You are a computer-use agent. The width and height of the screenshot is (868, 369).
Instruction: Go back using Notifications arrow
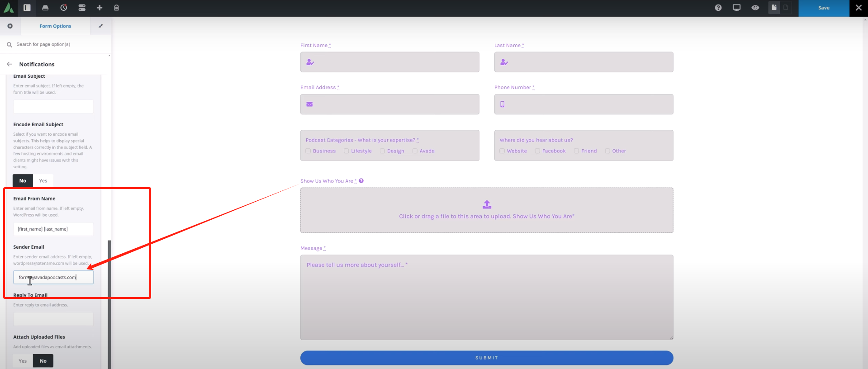(x=9, y=64)
